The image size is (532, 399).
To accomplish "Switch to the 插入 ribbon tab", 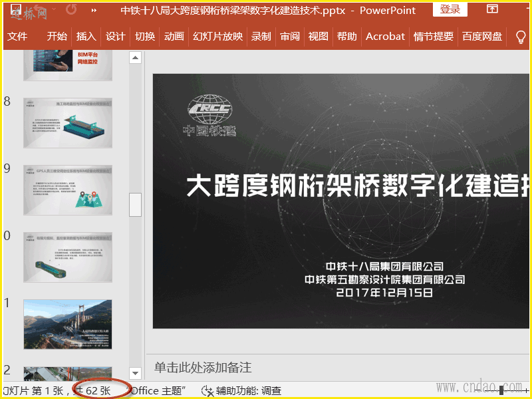I will (86, 37).
